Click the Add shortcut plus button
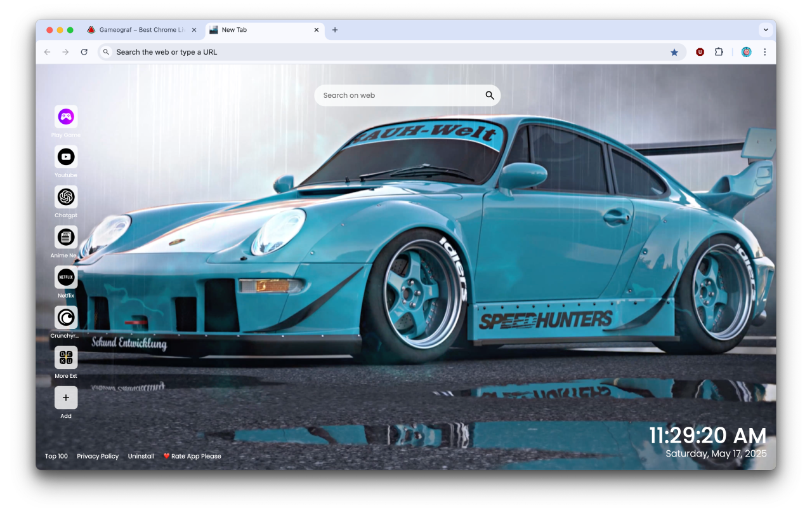The height and width of the screenshot is (508, 812). 66,398
